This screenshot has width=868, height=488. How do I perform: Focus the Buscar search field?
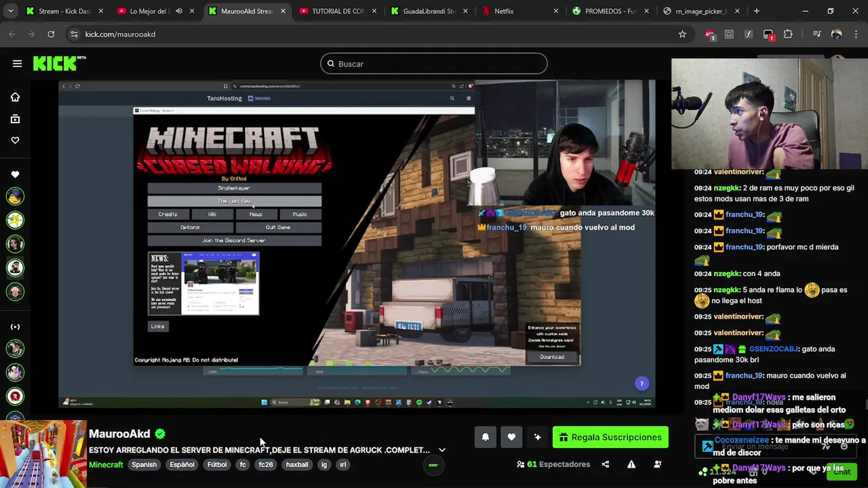[x=434, y=64]
